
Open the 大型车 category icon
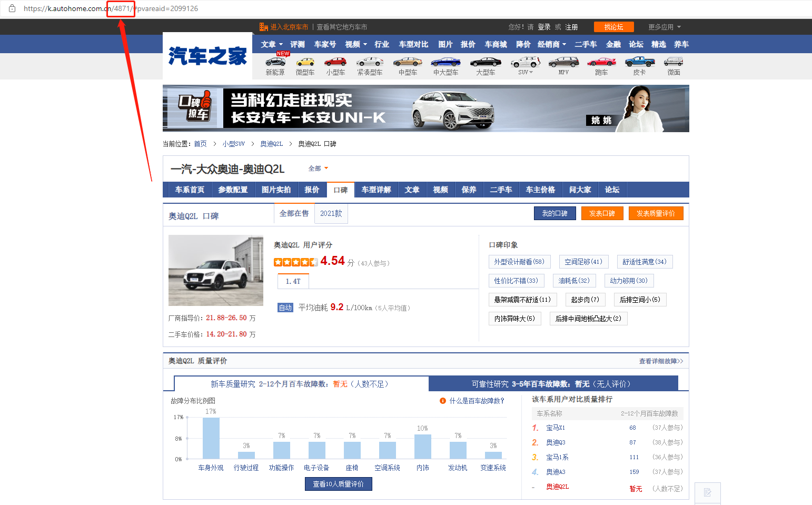tap(486, 62)
